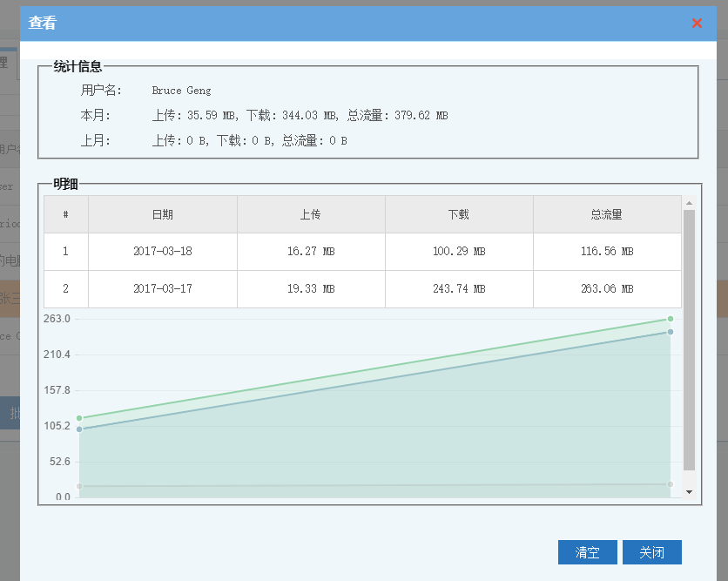Select the 2017-03-18 date cell
This screenshot has width=728, height=581.
(162, 252)
